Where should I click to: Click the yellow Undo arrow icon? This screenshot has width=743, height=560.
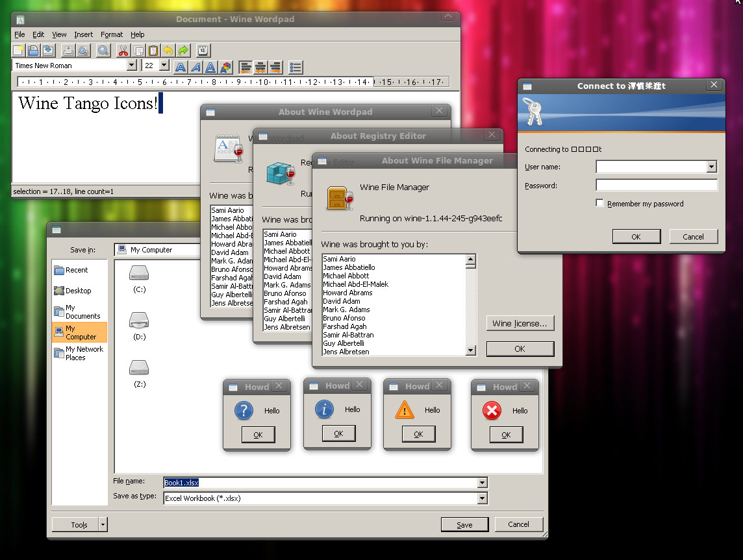168,51
